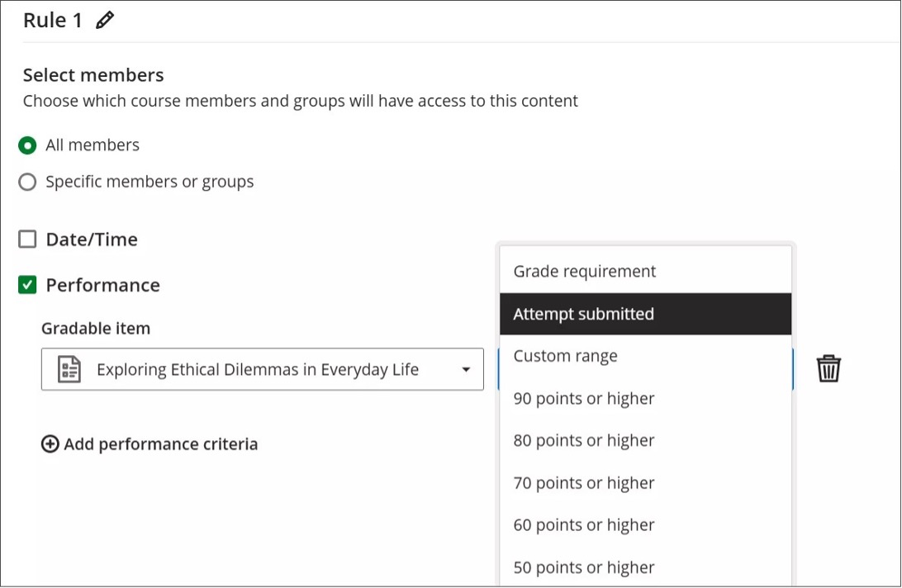Uncheck the Performance condition
This screenshot has height=588, width=902.
(29, 285)
